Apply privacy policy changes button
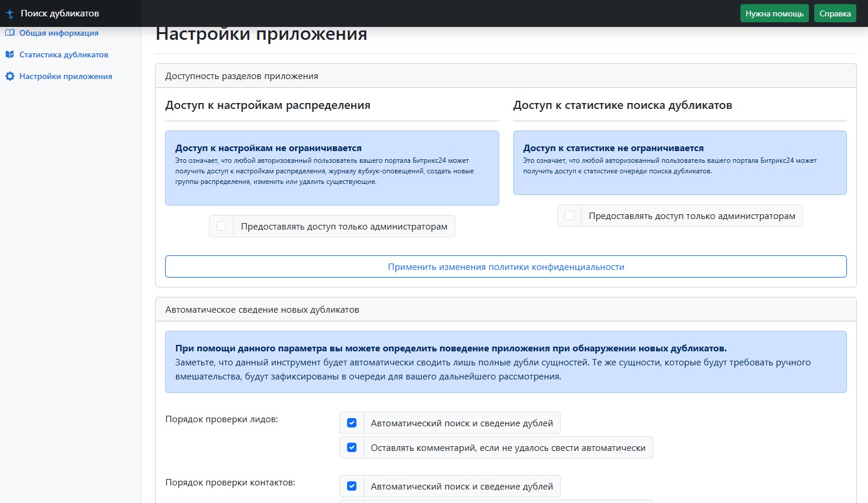The width and height of the screenshot is (868, 503). point(506,266)
